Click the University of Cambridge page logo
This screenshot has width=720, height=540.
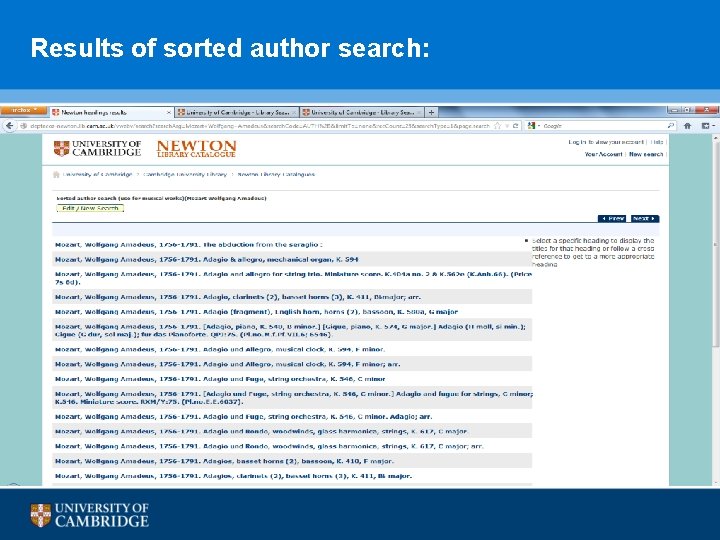[x=97, y=148]
